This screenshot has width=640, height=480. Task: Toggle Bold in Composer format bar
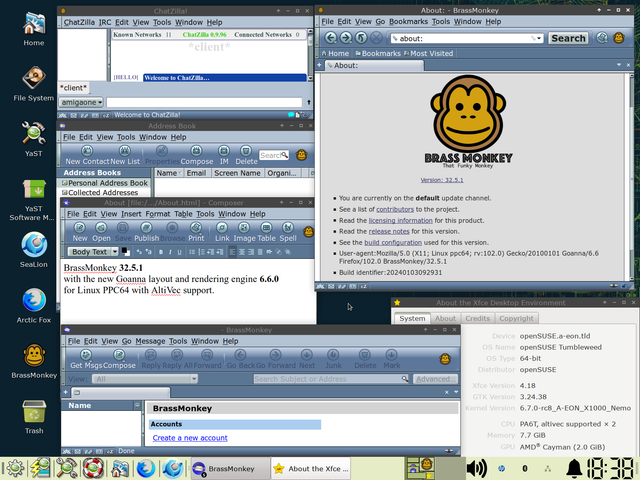161,252
